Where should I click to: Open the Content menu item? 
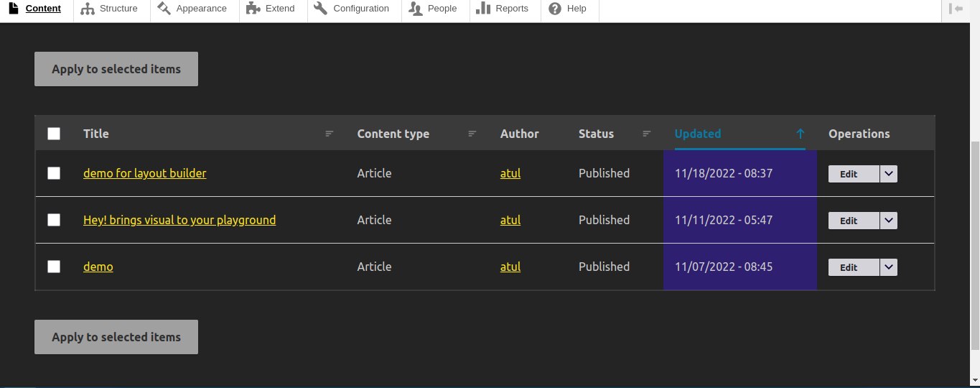pos(42,9)
